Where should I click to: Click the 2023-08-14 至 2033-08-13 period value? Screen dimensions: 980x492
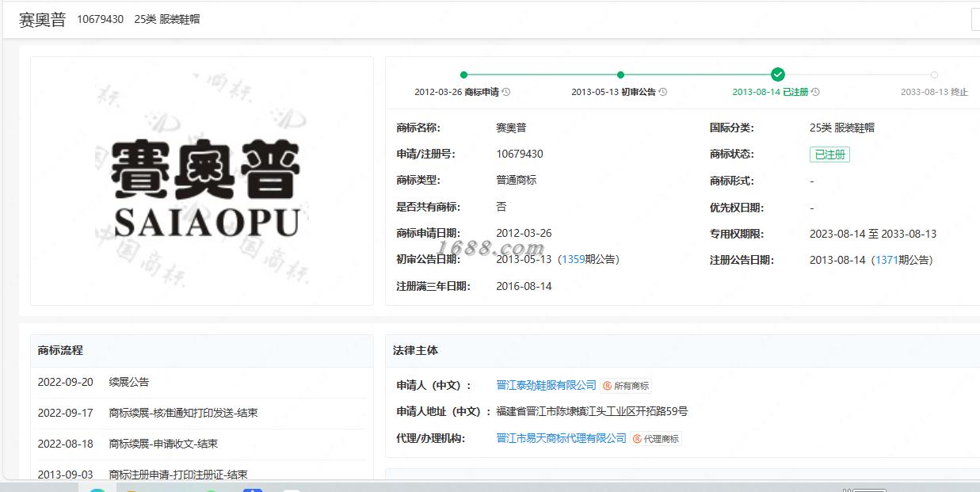coord(873,234)
